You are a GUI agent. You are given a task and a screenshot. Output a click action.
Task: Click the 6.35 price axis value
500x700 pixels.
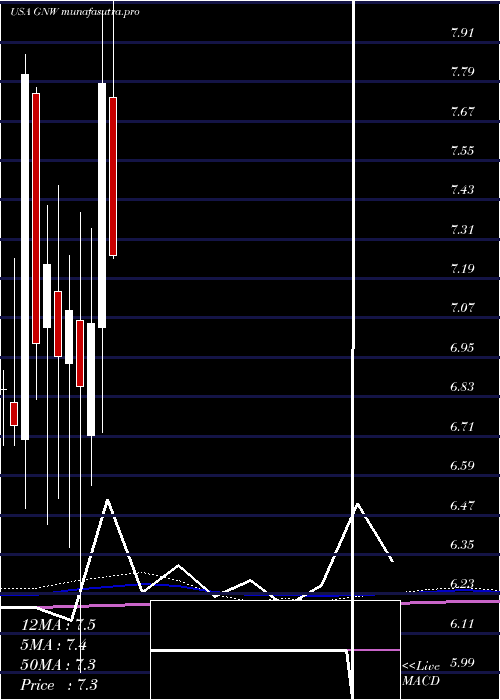pyautogui.click(x=462, y=545)
